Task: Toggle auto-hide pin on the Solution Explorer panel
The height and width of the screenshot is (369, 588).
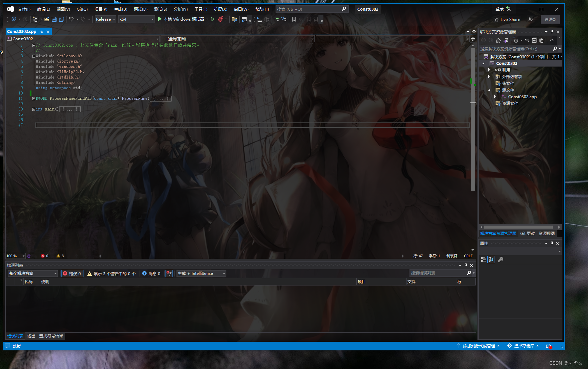Action: pyautogui.click(x=552, y=32)
